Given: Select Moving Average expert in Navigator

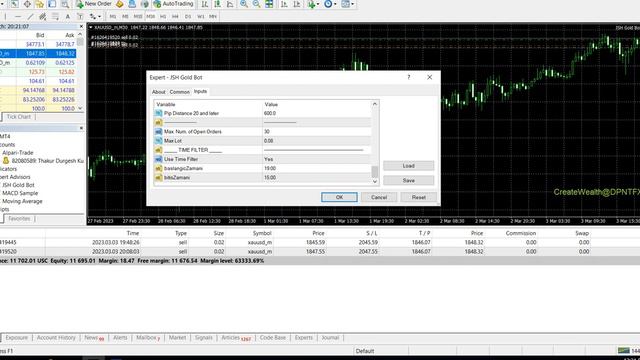Looking at the screenshot, I should coord(22,201).
